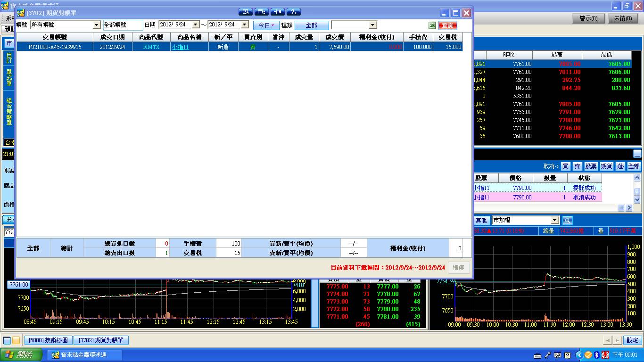Select the 委託成功 order row
The width and height of the screenshot is (644, 362).
click(x=538, y=188)
